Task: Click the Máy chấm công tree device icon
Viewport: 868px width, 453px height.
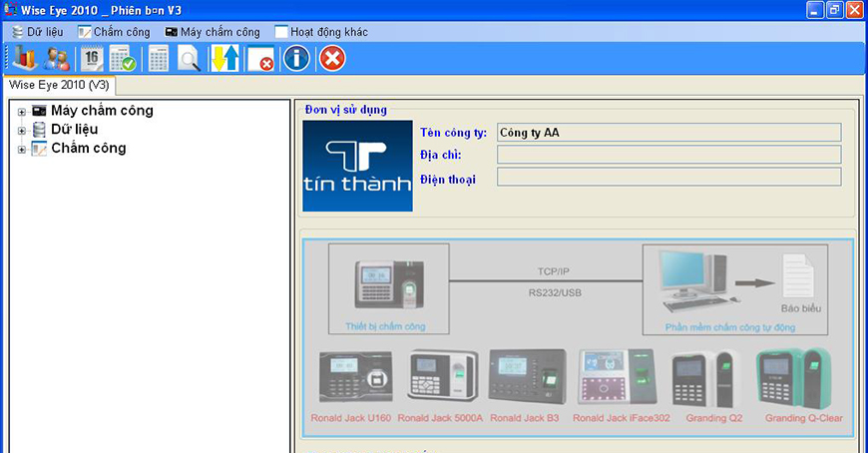Action: 39,111
